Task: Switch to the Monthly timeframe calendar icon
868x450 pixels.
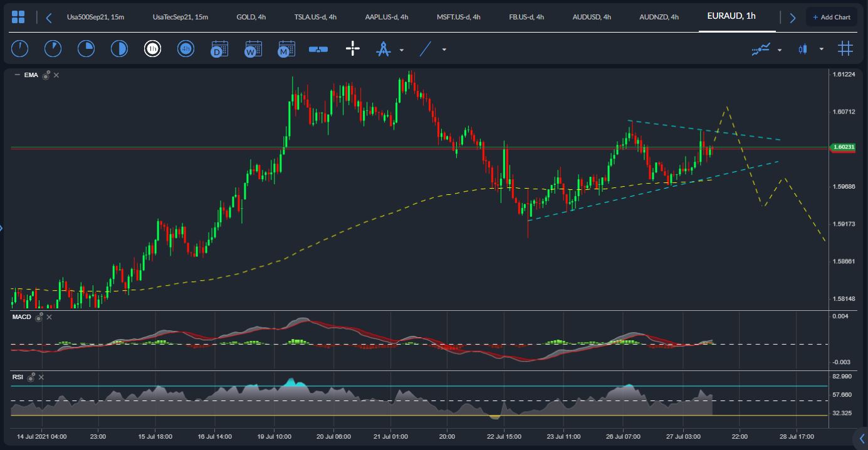Action: point(286,48)
